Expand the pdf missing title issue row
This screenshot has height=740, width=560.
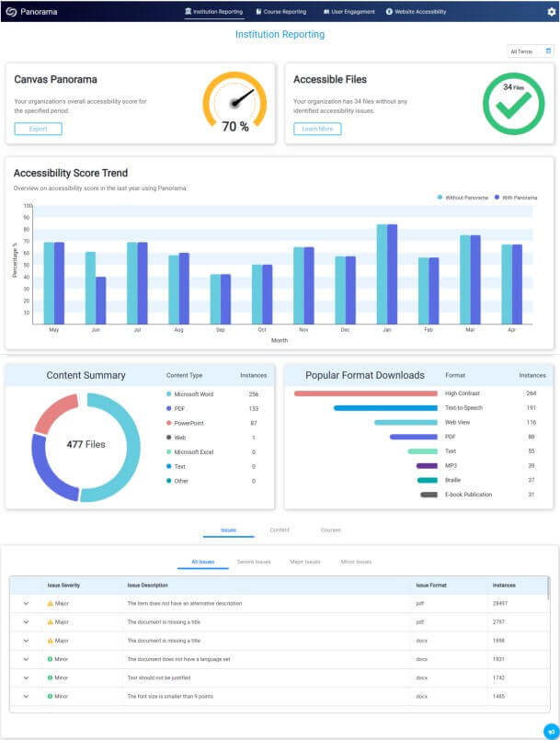(x=26, y=622)
